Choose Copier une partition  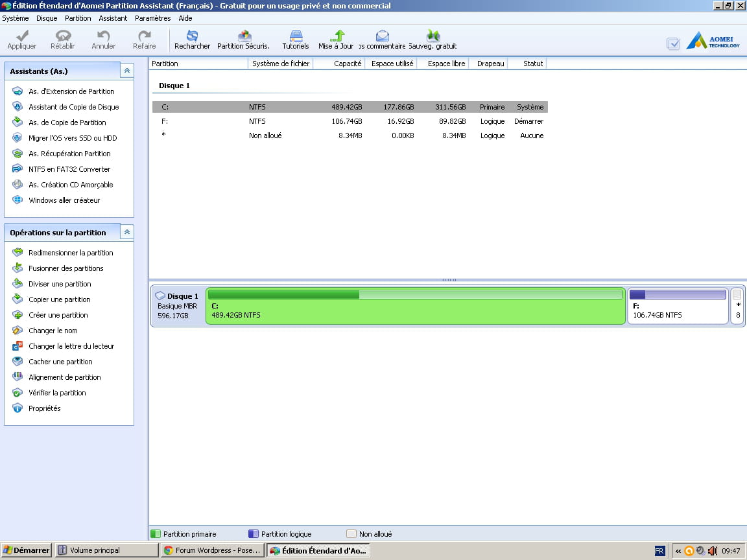coord(60,299)
